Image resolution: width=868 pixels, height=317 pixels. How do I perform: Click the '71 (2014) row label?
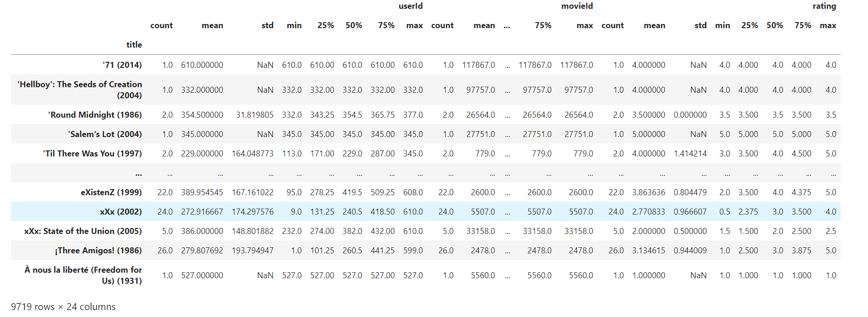click(122, 65)
